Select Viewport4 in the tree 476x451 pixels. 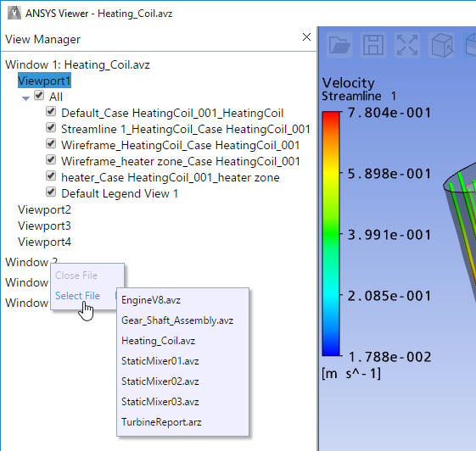(44, 242)
